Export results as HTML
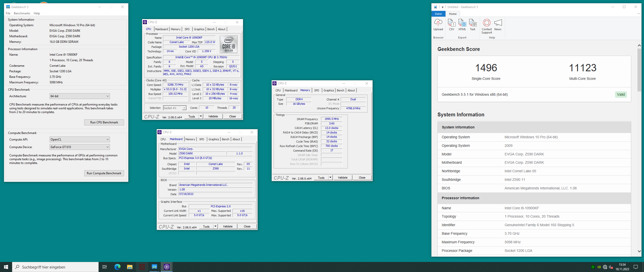The image size is (644, 272). [462, 25]
